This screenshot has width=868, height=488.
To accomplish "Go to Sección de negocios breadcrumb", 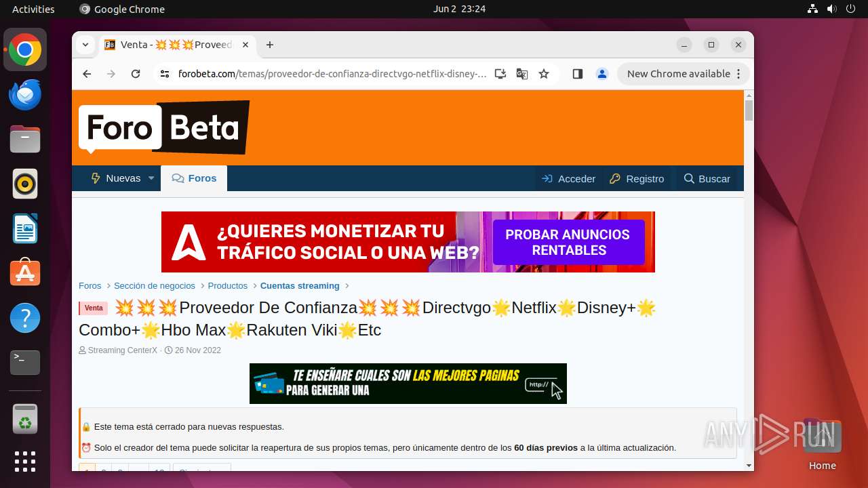I will pyautogui.click(x=155, y=286).
